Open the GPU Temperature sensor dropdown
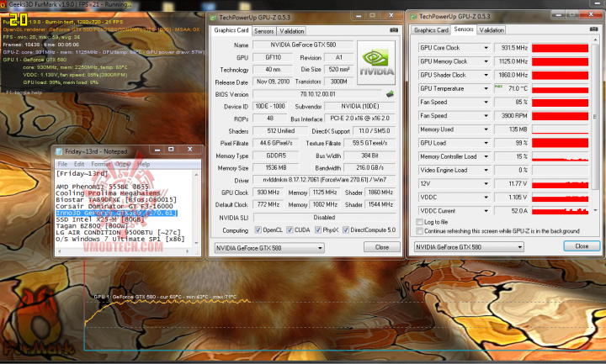The width and height of the screenshot is (606, 364). (486, 88)
